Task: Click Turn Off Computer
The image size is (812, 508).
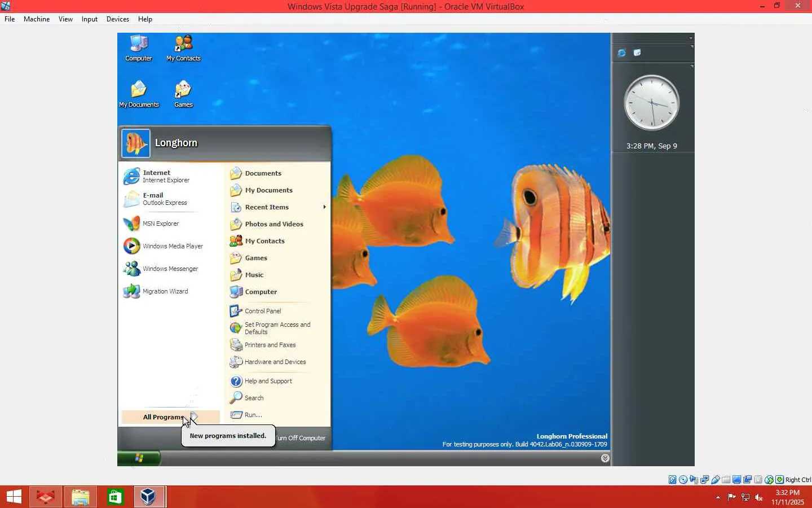Action: pyautogui.click(x=301, y=438)
